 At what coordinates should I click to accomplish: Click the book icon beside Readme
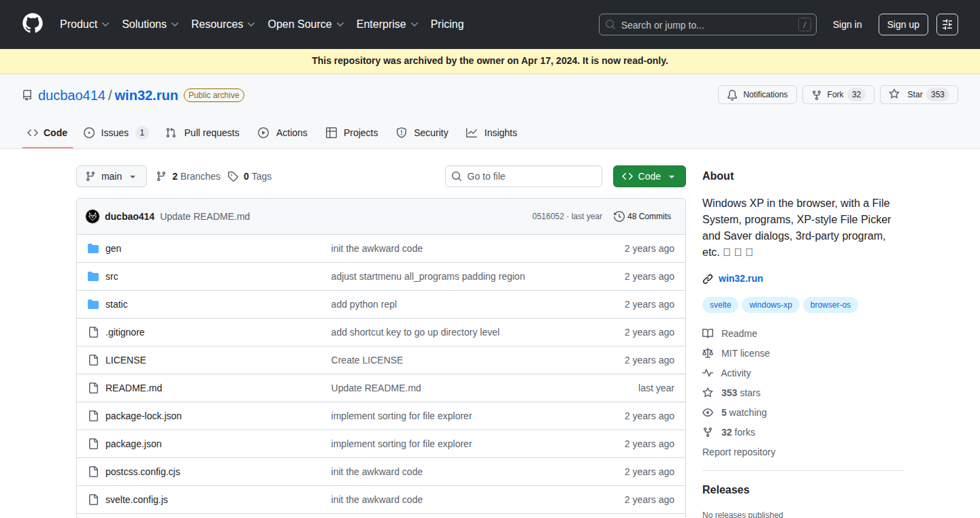point(708,334)
